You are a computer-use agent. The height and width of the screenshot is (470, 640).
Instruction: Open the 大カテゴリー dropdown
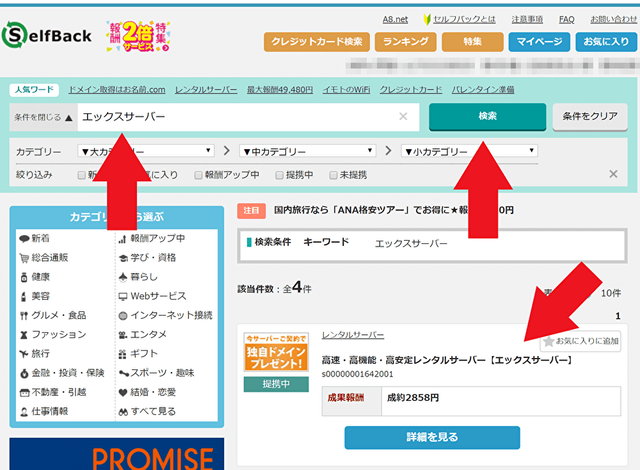146,151
